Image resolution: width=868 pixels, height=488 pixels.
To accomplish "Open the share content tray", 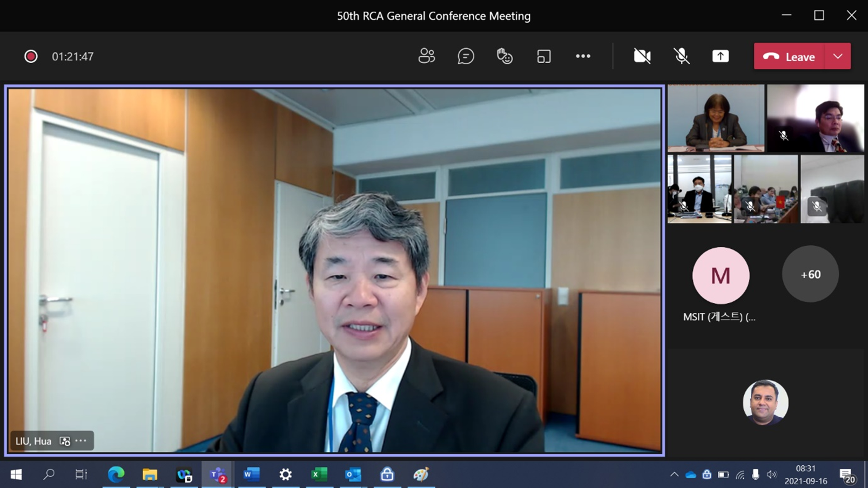I will (x=720, y=56).
